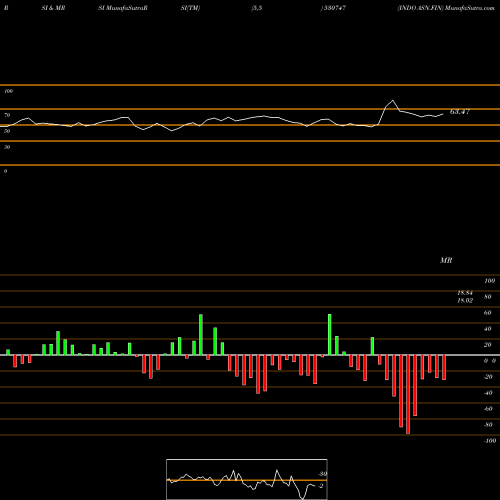Click '(INDO ASN.FIN) MunafaSutra.com' title text

pyautogui.click(x=446, y=8)
